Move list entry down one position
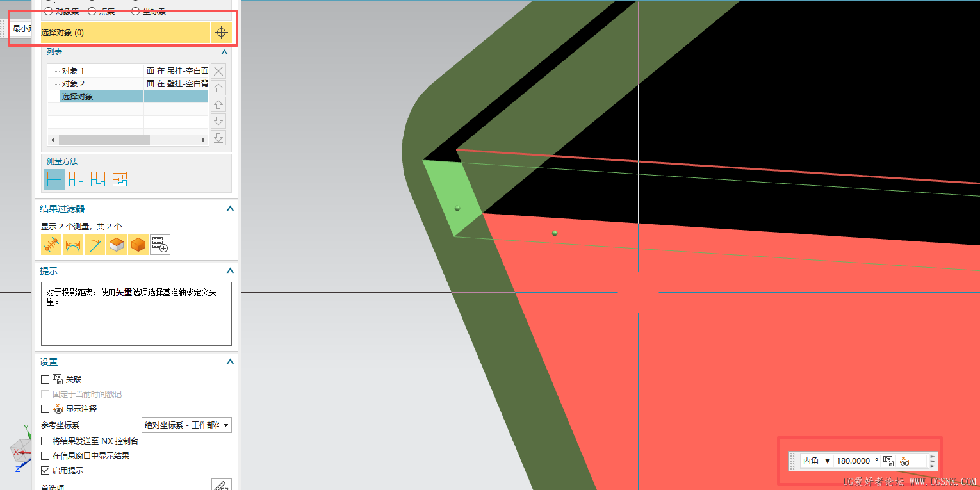This screenshot has width=980, height=490. coord(218,121)
